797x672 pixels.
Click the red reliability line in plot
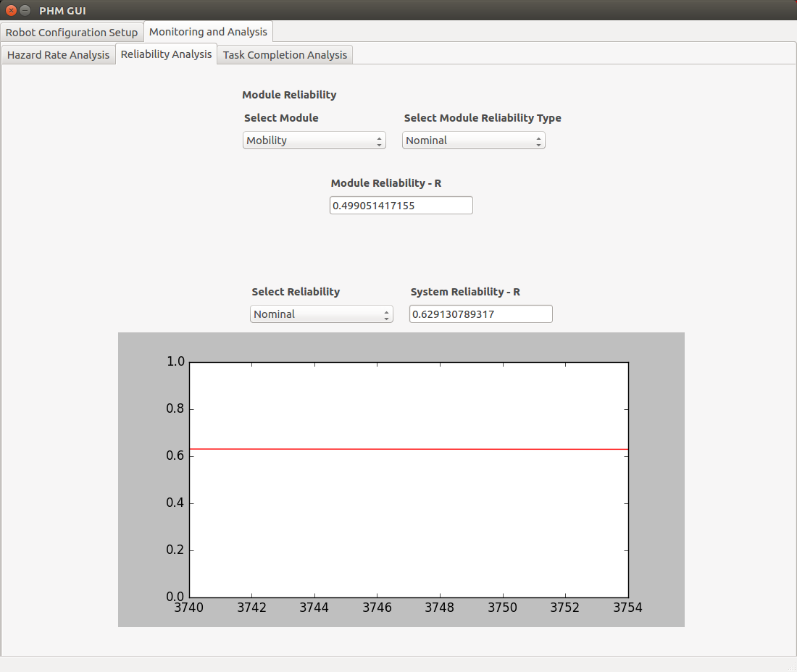409,449
